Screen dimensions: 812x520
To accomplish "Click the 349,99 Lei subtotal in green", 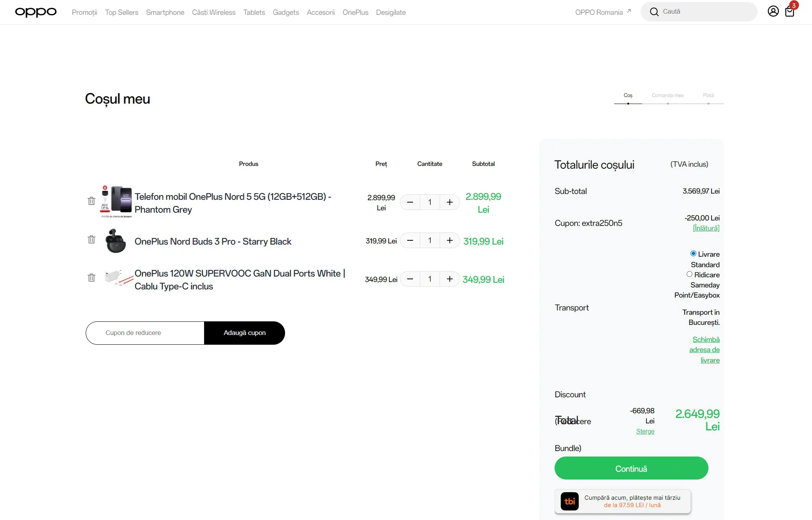I will [483, 280].
